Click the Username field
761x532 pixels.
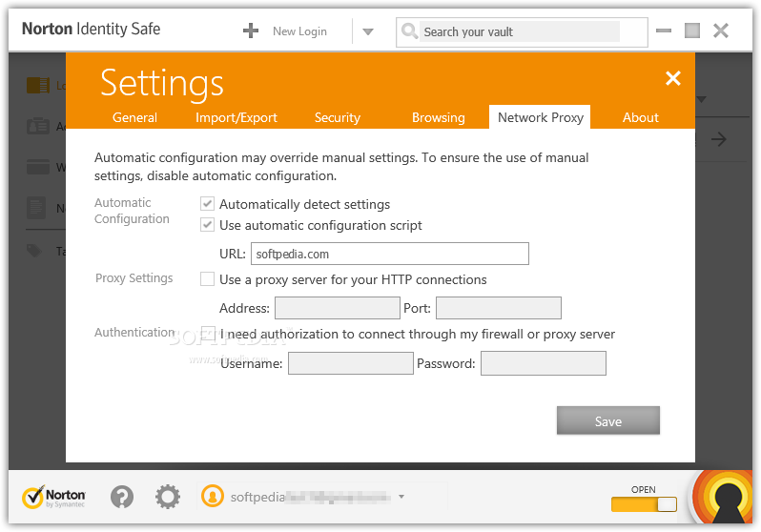point(351,363)
